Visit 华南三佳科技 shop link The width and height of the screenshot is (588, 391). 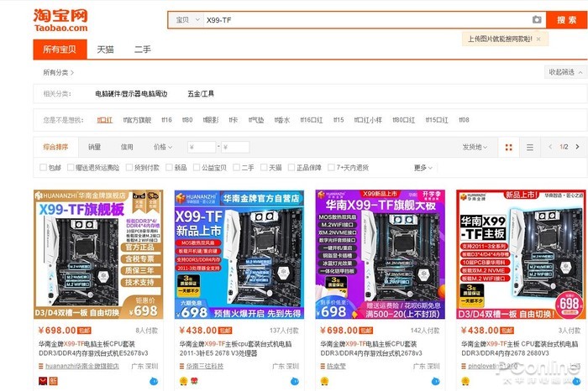coord(205,367)
